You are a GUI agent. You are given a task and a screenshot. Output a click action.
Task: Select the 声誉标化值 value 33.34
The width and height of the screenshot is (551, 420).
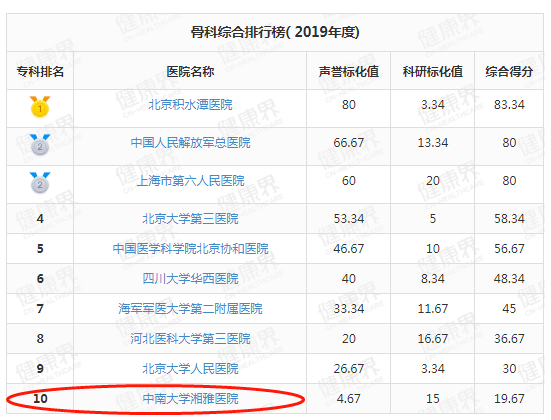[349, 309]
